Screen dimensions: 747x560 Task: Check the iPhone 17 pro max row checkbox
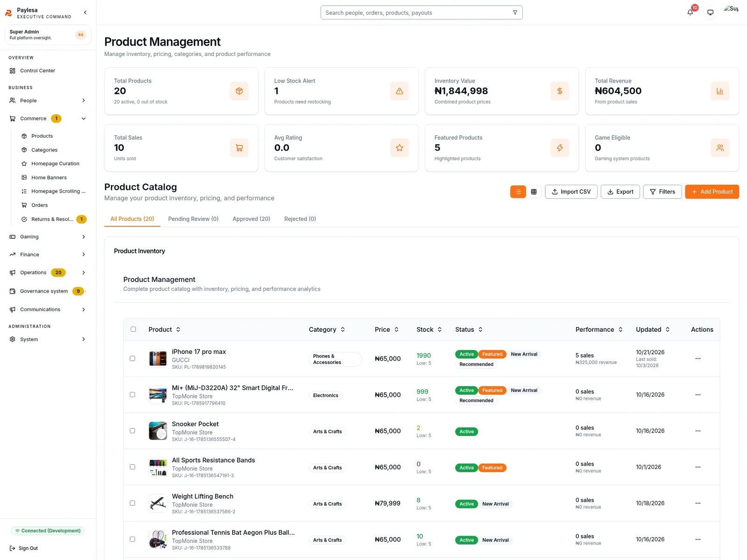(x=133, y=358)
